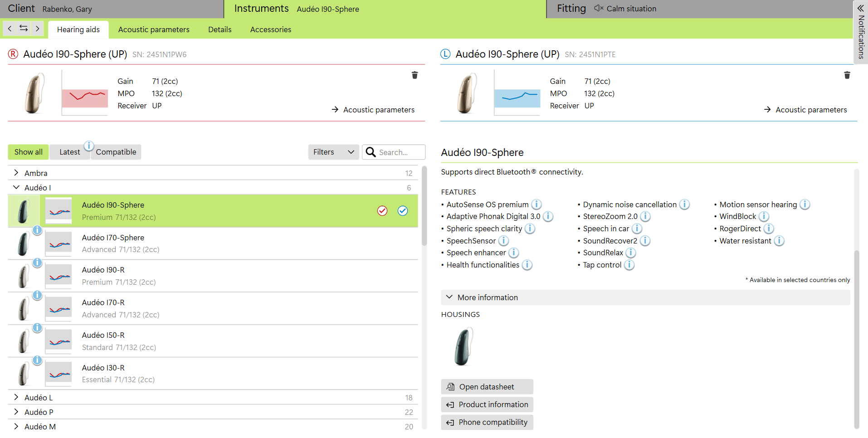Open the Fitting section
The image size is (868, 438).
[x=699, y=9]
